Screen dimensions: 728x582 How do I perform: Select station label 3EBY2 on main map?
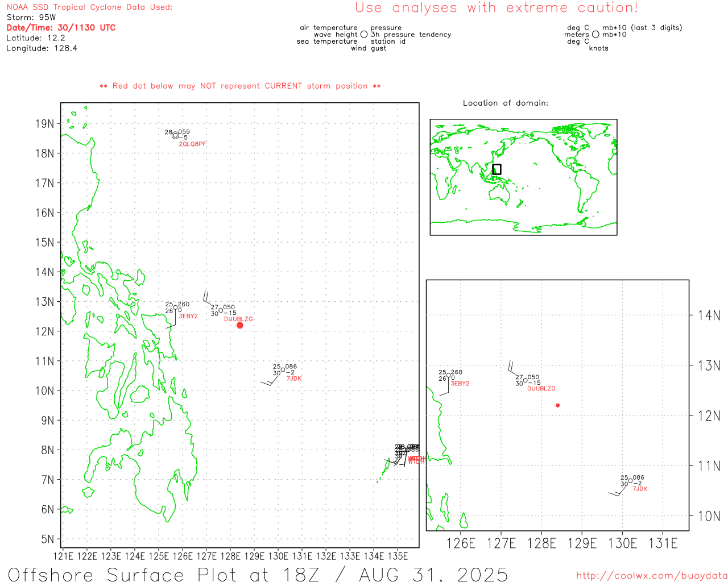188,316
